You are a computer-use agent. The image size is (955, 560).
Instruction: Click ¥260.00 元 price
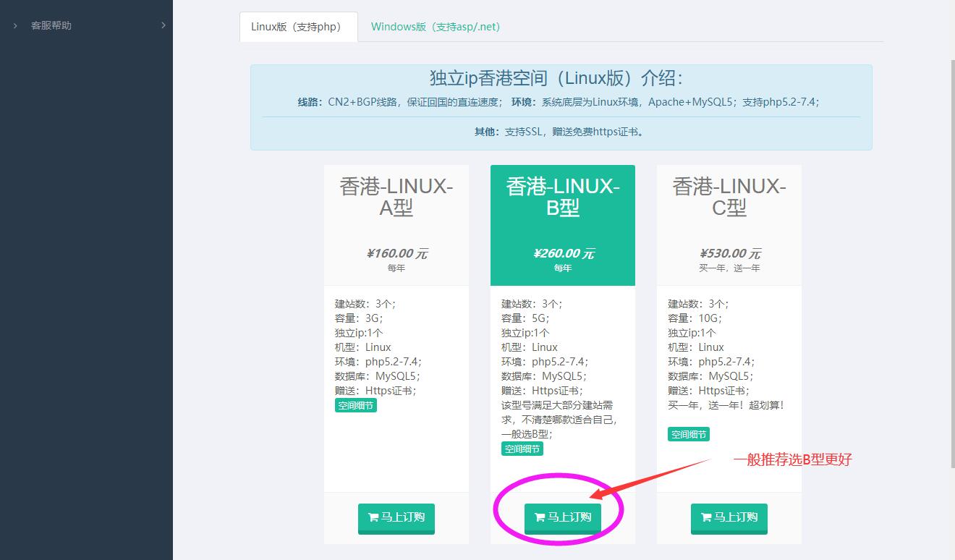tap(563, 253)
